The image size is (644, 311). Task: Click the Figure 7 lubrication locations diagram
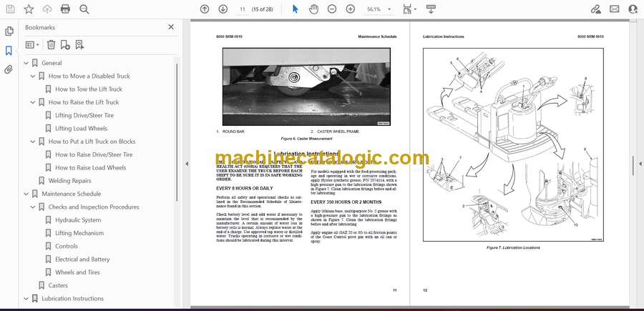(513, 145)
